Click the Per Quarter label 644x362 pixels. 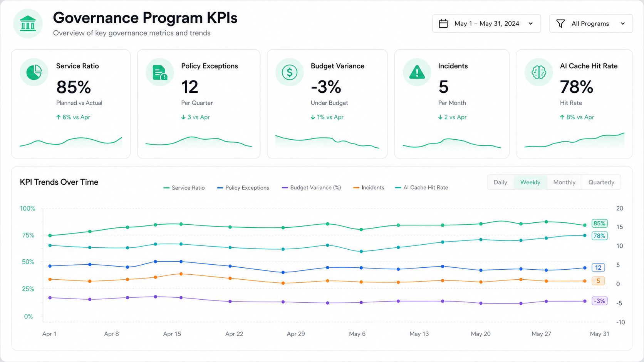[197, 103]
